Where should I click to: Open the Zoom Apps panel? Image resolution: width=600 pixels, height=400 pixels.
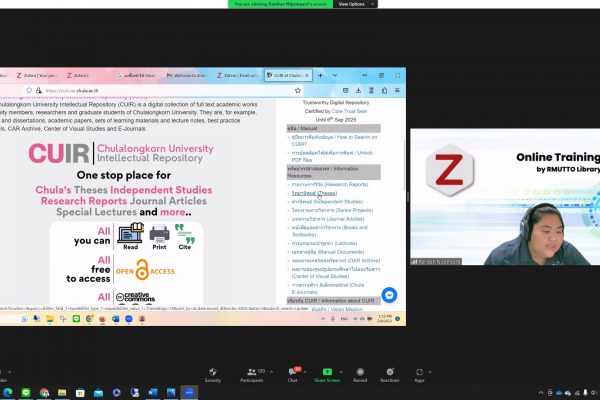coord(419,375)
